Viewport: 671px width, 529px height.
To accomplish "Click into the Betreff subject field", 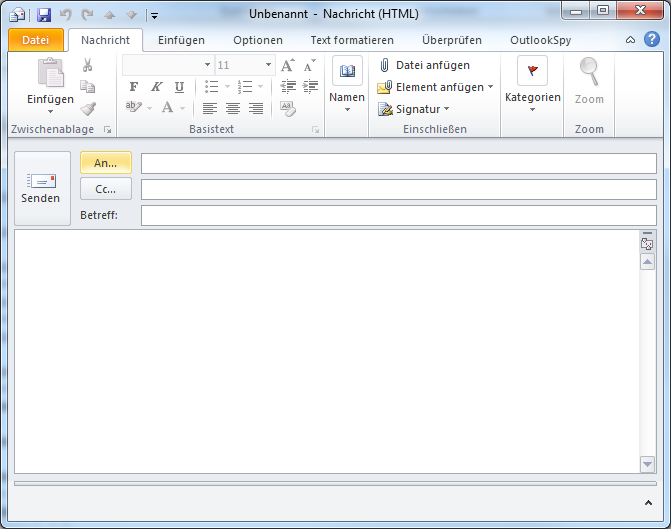I will 399,215.
